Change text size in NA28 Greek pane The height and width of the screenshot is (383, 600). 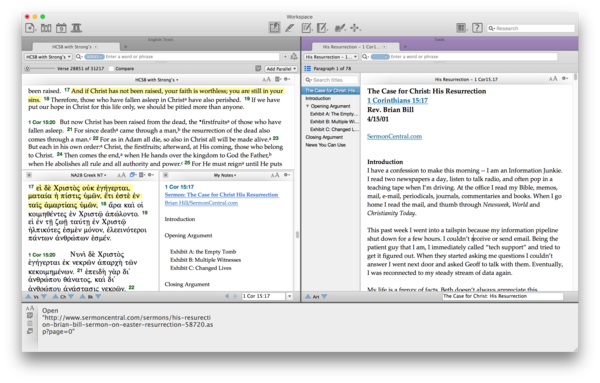tap(121, 175)
